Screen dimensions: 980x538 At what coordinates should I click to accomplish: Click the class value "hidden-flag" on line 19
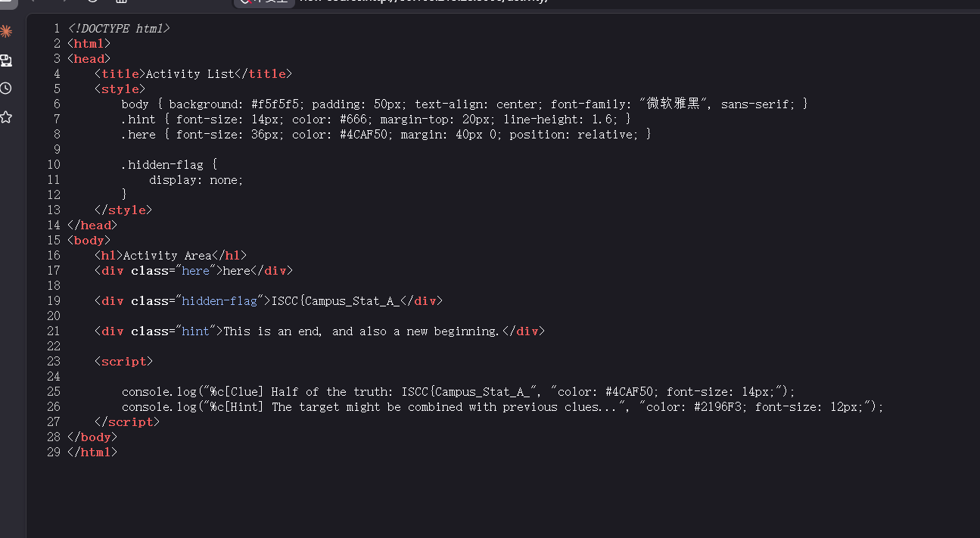pyautogui.click(x=220, y=301)
